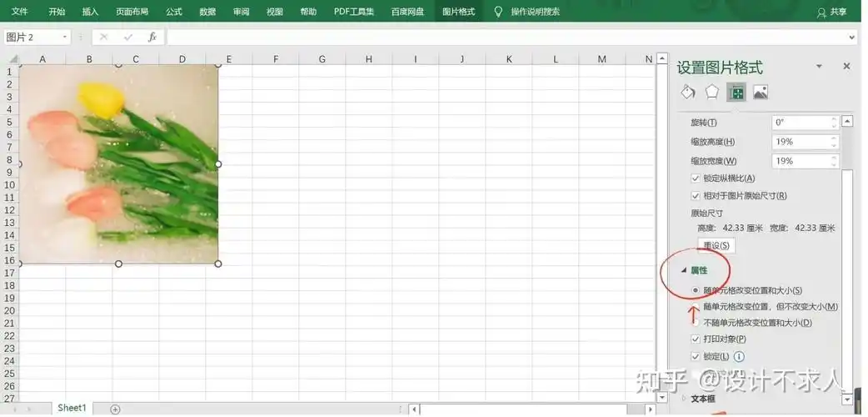
Task: Click the fx insert function icon
Action: [152, 38]
